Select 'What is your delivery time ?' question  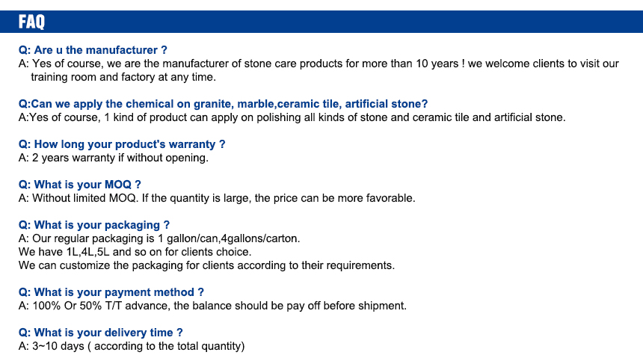tap(100, 333)
